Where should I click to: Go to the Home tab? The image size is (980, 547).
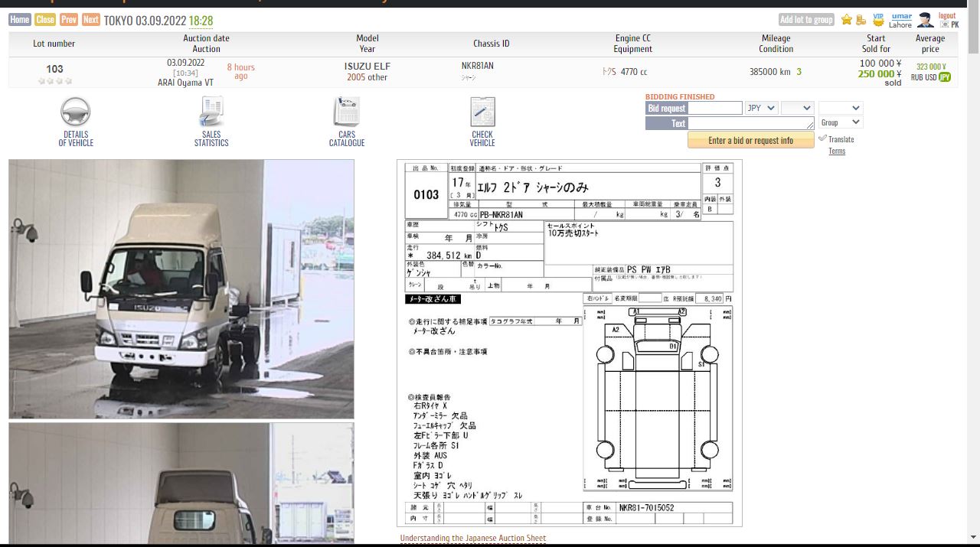20,20
